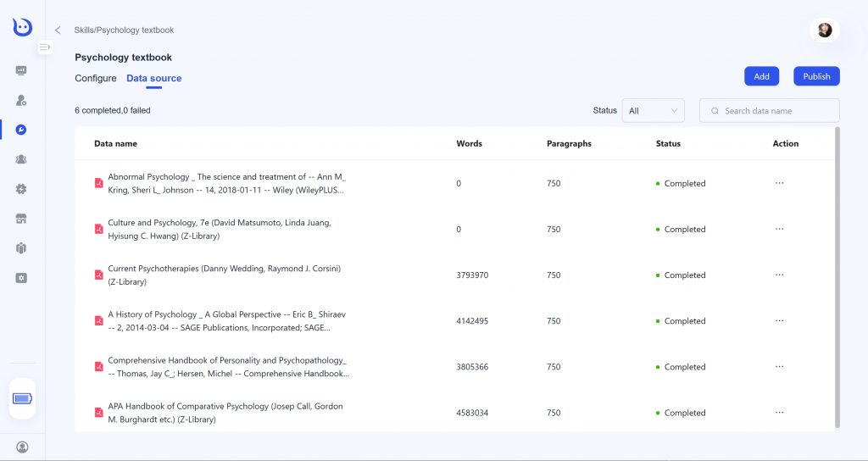Switch to the Configure tab
The image size is (868, 461).
tap(96, 78)
